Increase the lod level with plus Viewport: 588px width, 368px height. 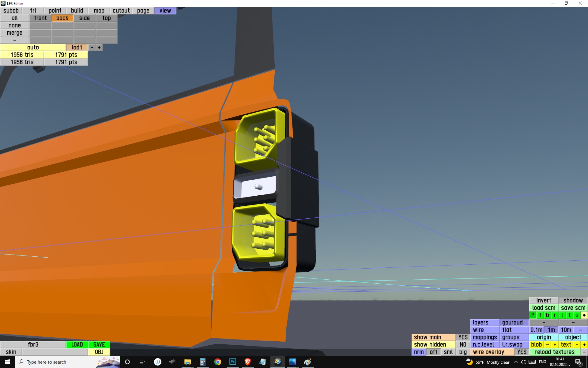99,48
